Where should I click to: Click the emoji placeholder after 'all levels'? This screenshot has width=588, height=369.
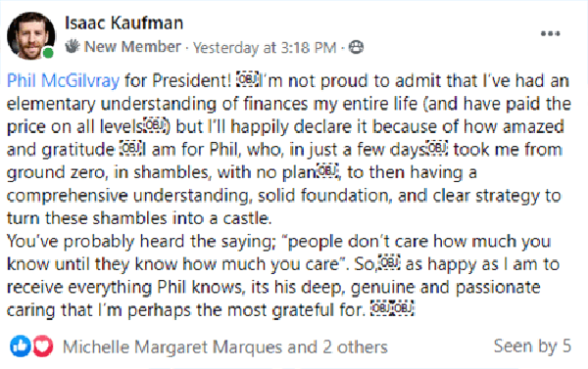click(154, 125)
